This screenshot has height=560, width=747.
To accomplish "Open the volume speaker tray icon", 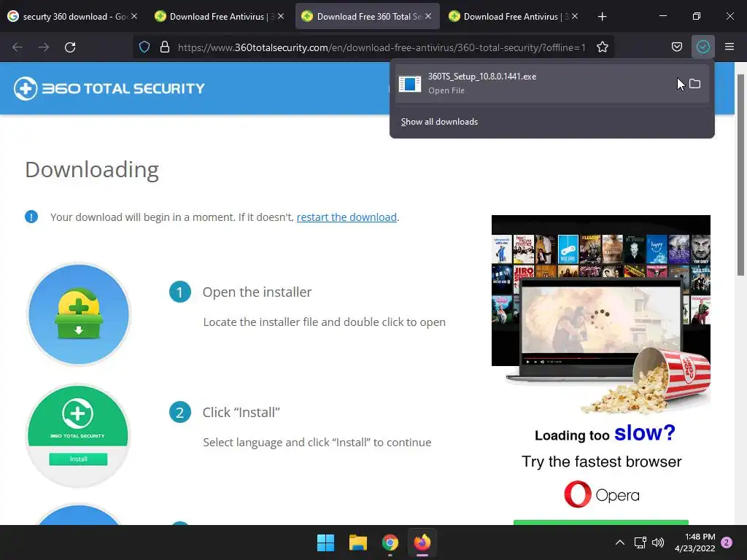I will [x=658, y=542].
